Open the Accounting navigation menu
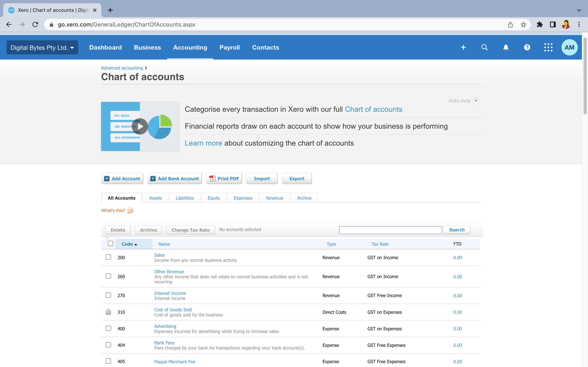The image size is (588, 367). point(190,47)
